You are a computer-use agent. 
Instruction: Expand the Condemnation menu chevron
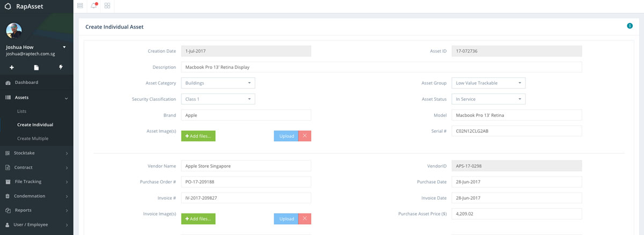click(67, 197)
